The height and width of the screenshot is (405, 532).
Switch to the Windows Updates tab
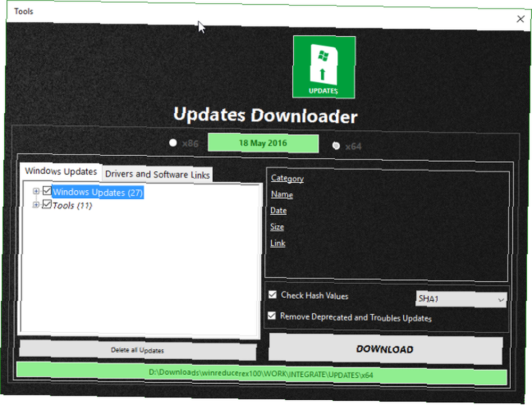[61, 172]
